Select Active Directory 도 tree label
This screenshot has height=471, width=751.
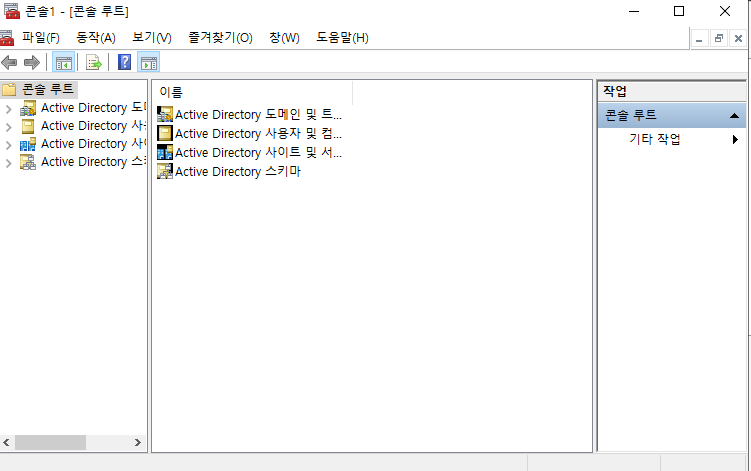point(93,108)
